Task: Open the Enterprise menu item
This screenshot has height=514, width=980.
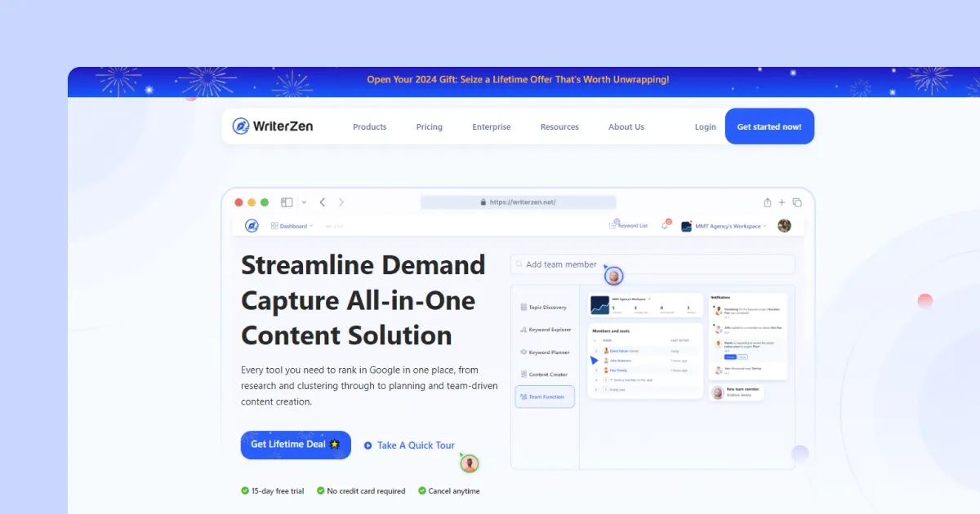Action: [x=492, y=126]
